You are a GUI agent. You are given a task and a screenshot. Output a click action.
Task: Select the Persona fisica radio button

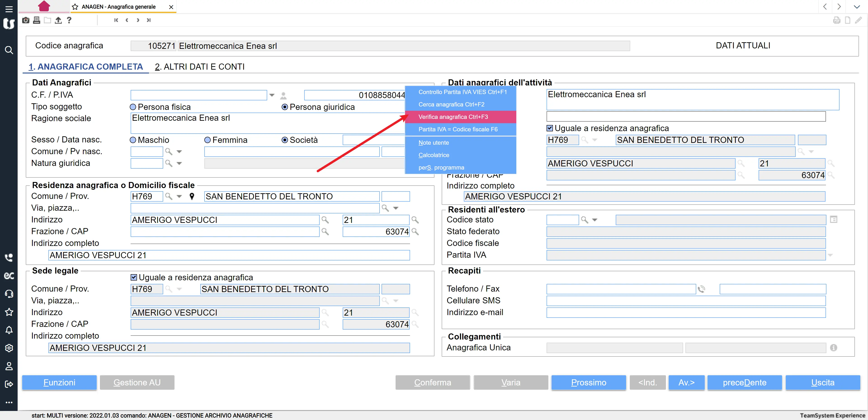(x=133, y=107)
